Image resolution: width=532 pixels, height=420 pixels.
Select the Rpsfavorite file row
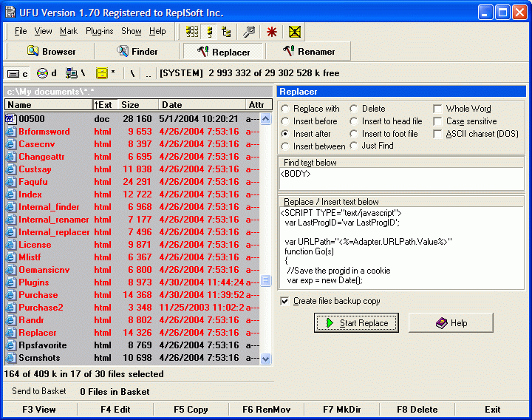132,345
